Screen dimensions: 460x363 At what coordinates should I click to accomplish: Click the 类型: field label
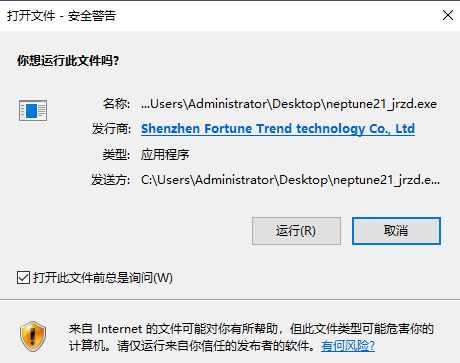coord(116,155)
